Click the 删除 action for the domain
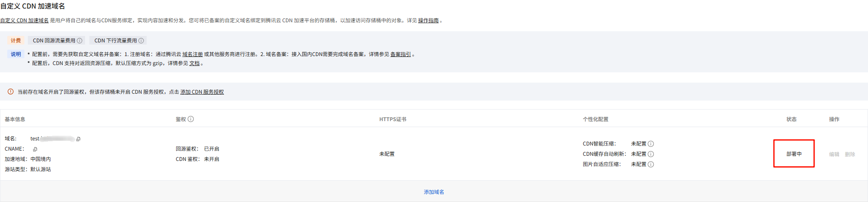The height and width of the screenshot is (202, 868). click(850, 154)
